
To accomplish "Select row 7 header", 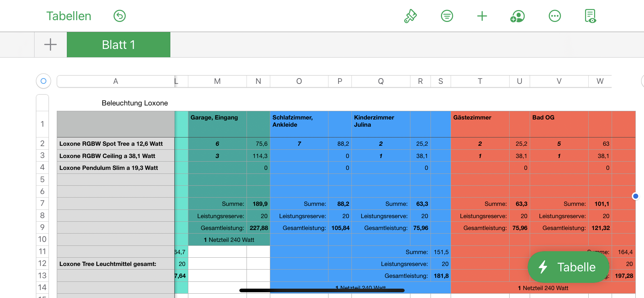I will click(x=42, y=203).
